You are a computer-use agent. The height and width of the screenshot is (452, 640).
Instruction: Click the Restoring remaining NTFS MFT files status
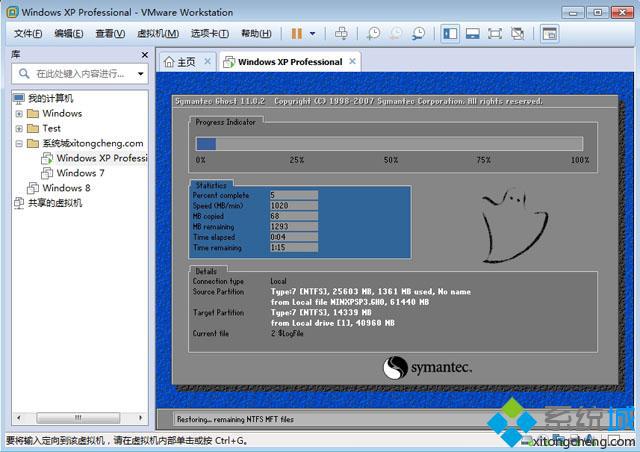click(235, 419)
